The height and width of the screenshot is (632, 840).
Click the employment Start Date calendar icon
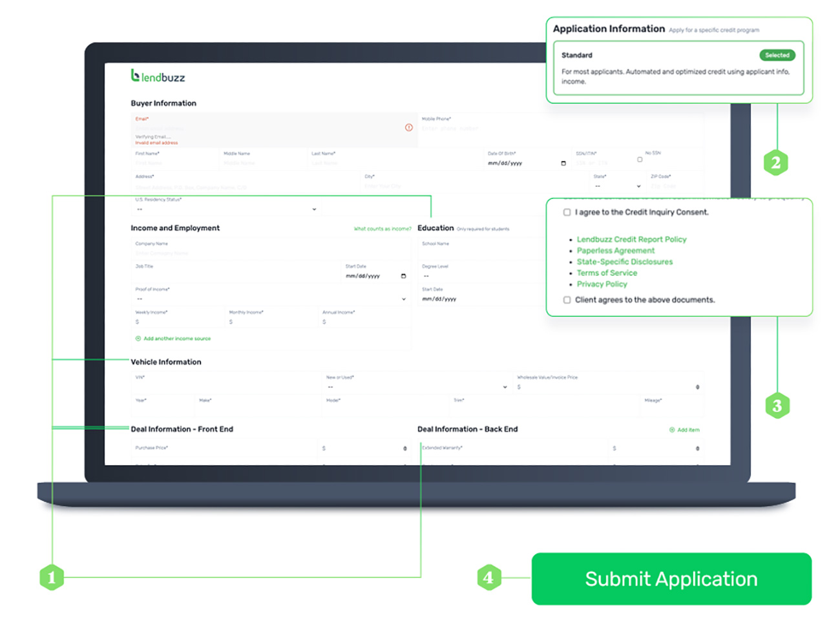[x=403, y=276]
